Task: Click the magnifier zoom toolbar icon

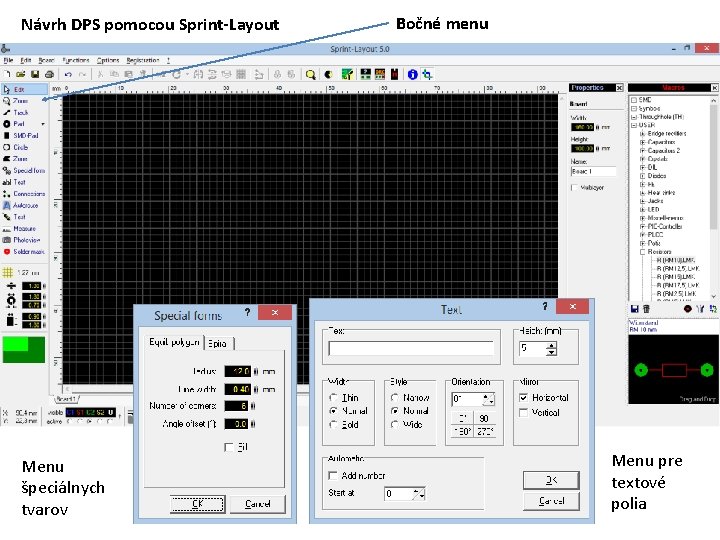Action: pos(311,74)
